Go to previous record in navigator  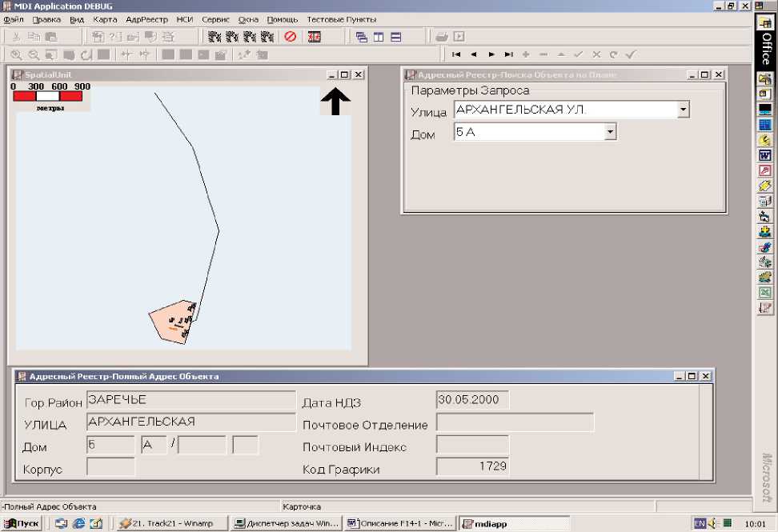(473, 54)
